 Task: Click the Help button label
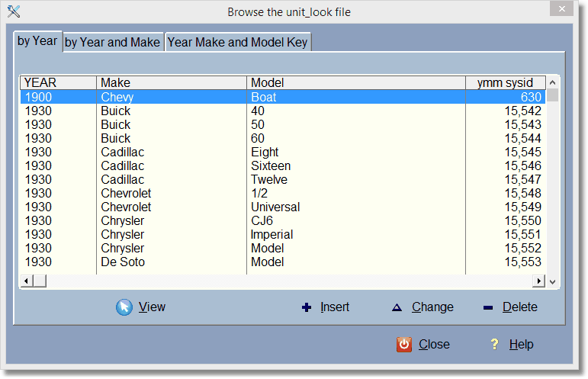(521, 344)
